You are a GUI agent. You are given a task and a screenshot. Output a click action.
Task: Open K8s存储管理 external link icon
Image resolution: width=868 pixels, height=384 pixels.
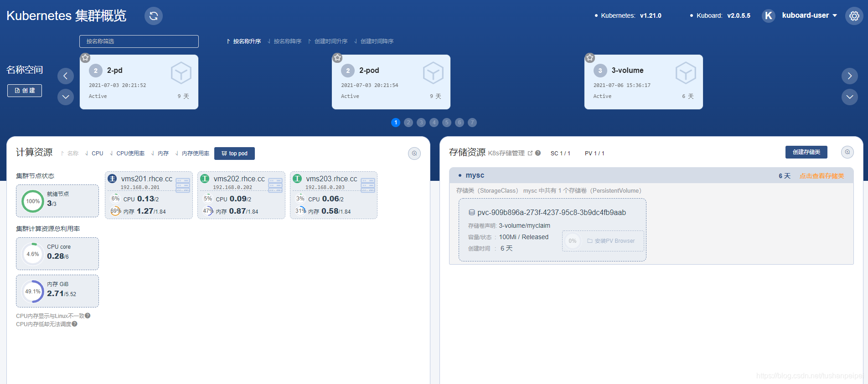click(x=530, y=153)
